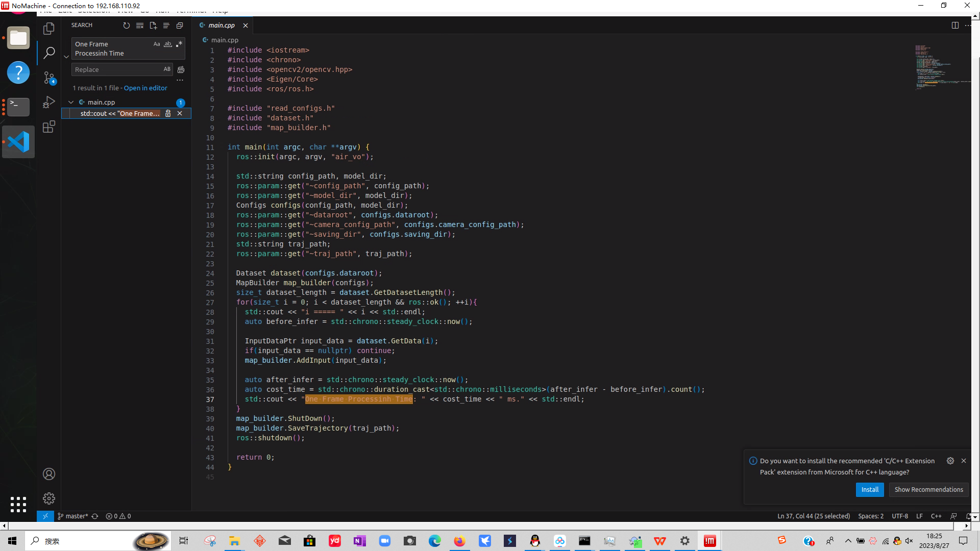Open Source Control view
The image size is (980, 551).
pos(49,78)
